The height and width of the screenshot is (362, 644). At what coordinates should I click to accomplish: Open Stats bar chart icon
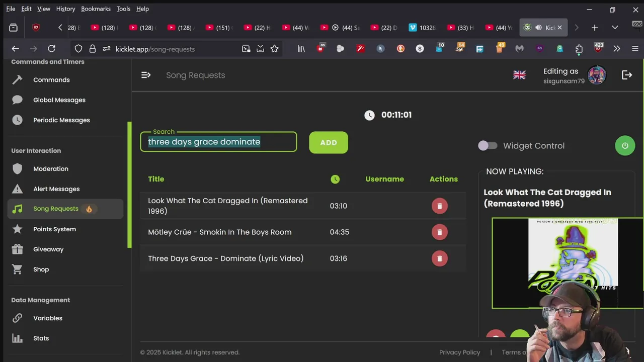[17, 338]
